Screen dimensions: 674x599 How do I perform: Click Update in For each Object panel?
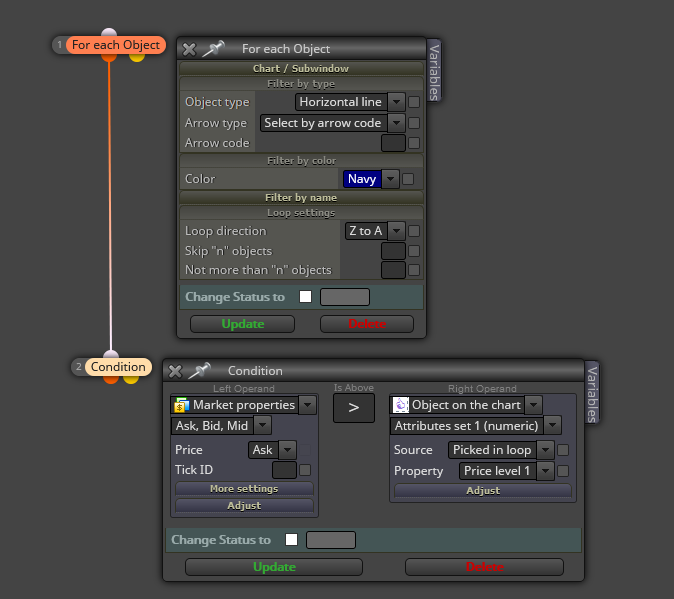(242, 324)
